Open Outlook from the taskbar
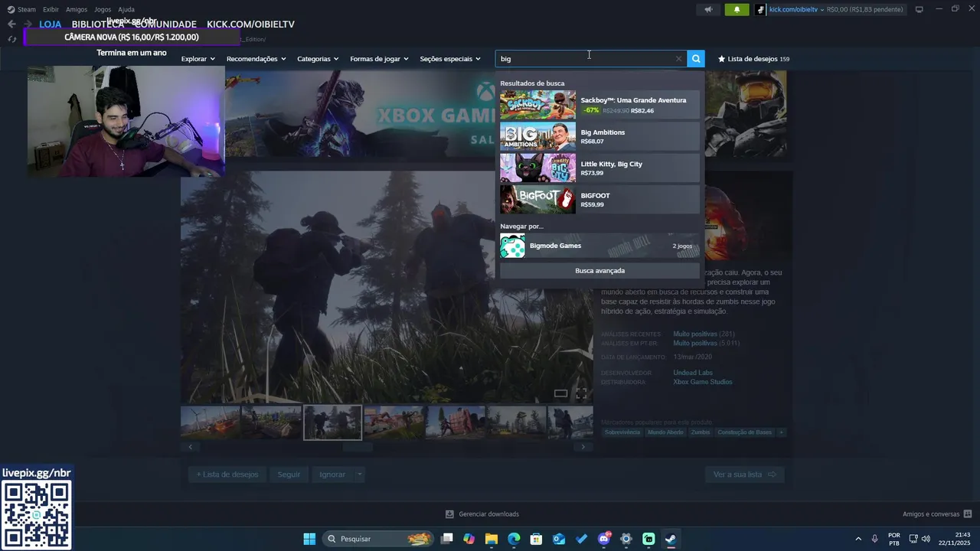 pyautogui.click(x=559, y=539)
